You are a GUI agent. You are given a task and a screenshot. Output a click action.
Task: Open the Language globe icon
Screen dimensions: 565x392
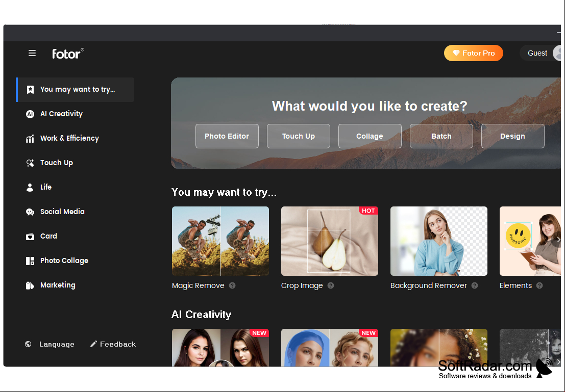click(28, 344)
